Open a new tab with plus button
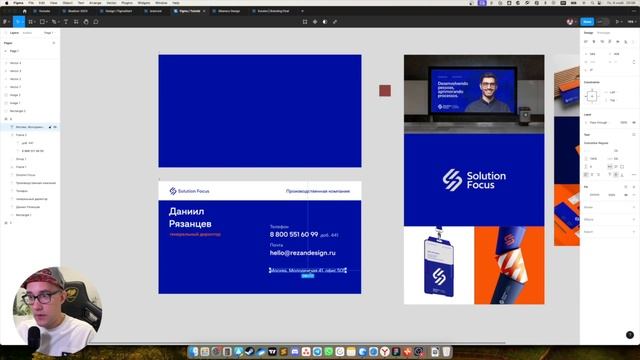The height and width of the screenshot is (360, 640). click(x=302, y=11)
